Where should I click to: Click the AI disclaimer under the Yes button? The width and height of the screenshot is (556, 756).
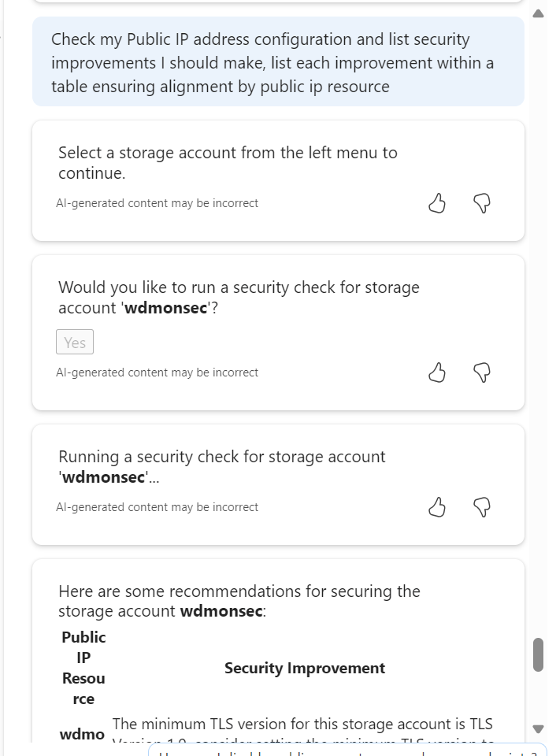pyautogui.click(x=157, y=372)
